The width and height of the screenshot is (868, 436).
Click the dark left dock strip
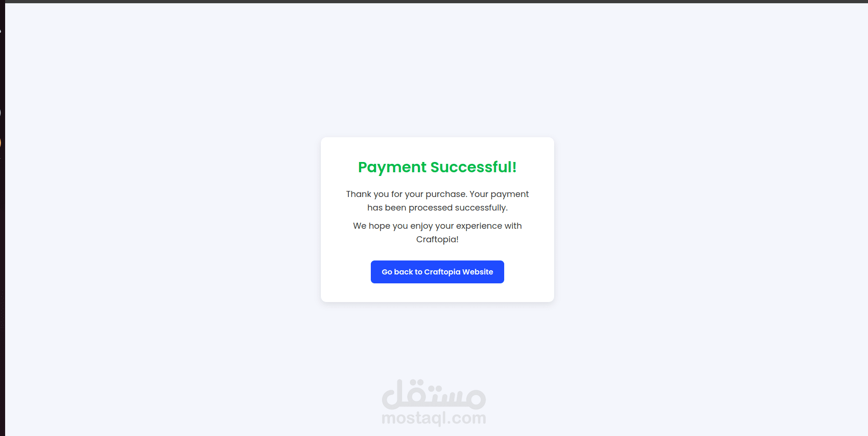(x=2, y=280)
